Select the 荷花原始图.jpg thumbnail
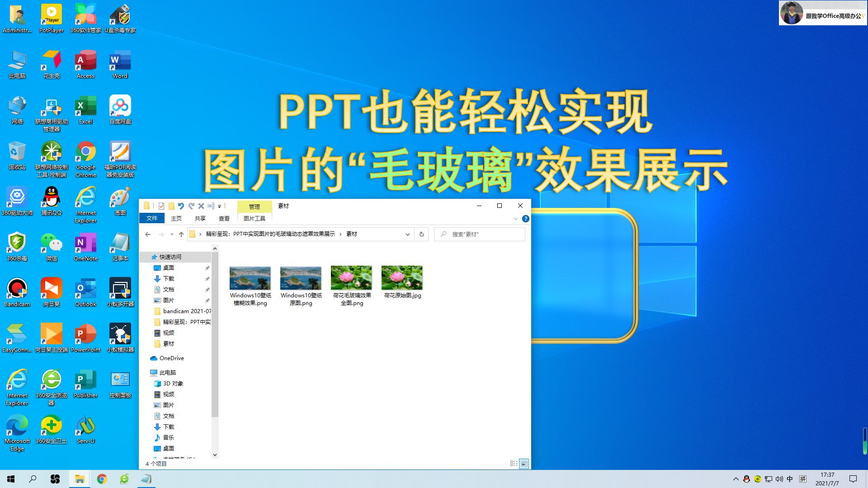The height and width of the screenshot is (488, 868). coord(401,277)
